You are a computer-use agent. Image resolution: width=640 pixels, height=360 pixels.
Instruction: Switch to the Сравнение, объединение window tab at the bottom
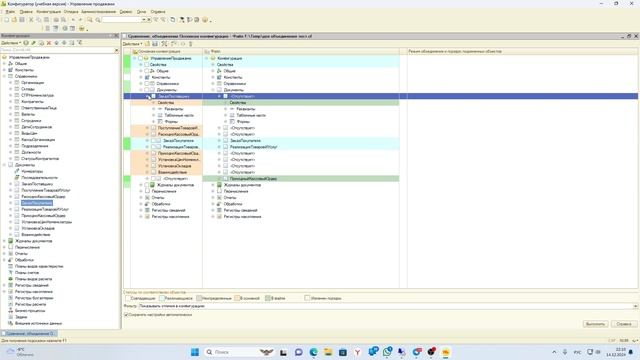pyautogui.click(x=29, y=333)
